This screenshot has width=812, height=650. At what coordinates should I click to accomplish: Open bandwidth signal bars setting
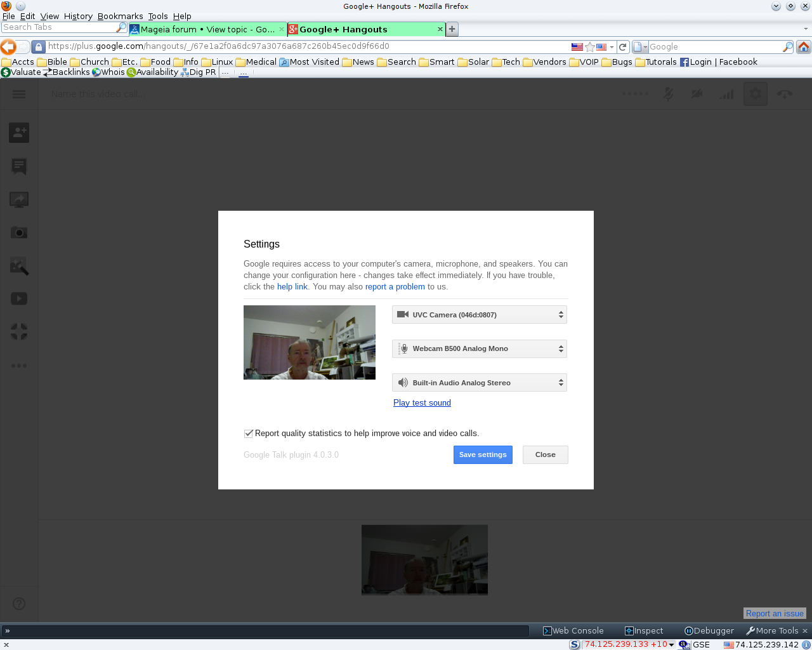[x=726, y=94]
